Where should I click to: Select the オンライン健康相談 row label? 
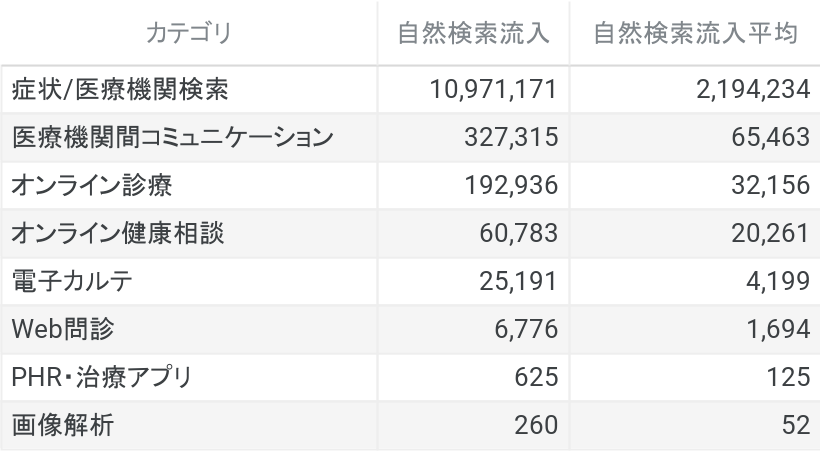118,234
